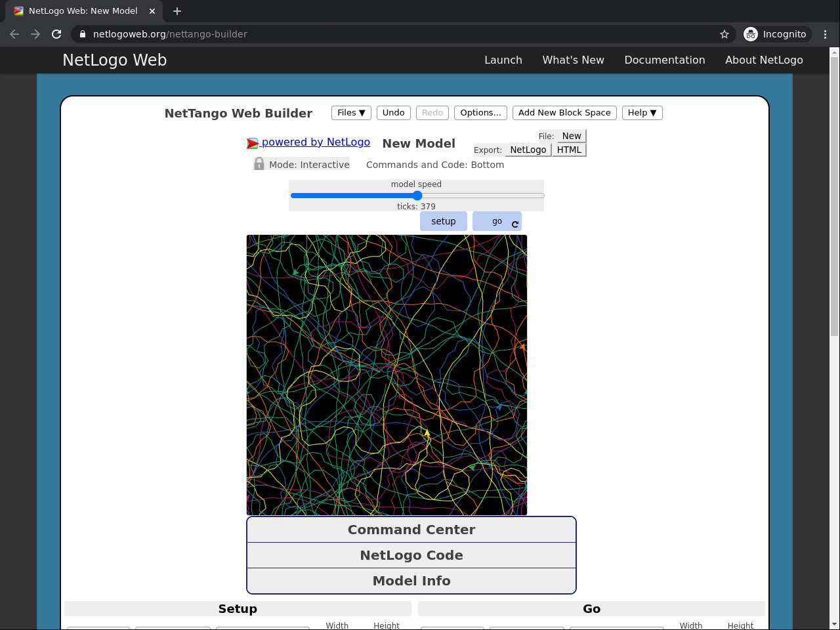Open the Chrome three-dot menu
This screenshot has height=630, width=840.
(x=826, y=34)
